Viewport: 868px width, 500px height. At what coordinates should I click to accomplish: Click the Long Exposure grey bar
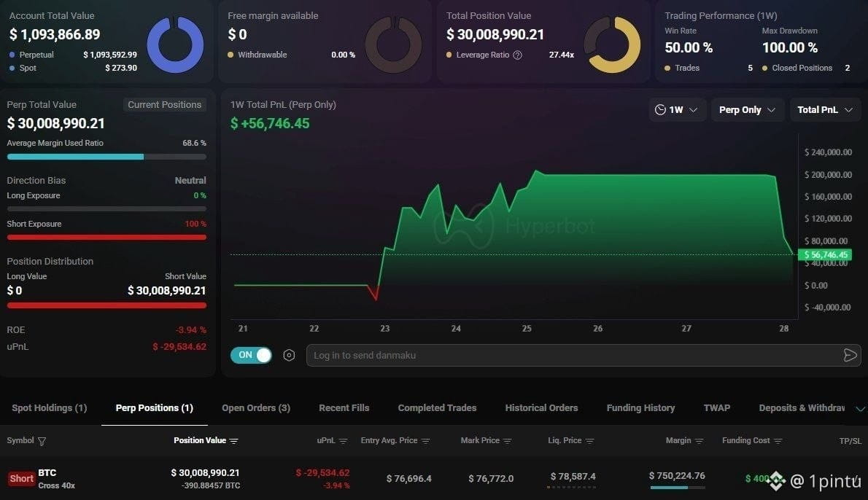tap(106, 209)
